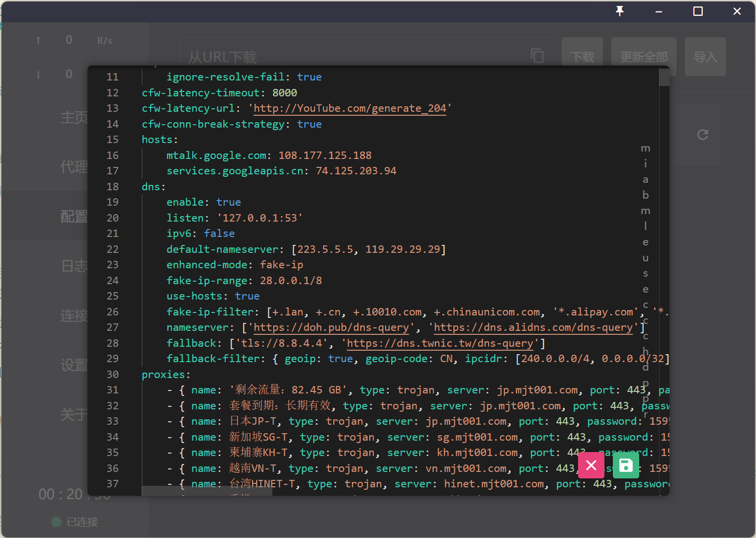Screen dimensions: 756x538
Task: Click the value 8000 on line 12
Action: pyautogui.click(x=285, y=93)
